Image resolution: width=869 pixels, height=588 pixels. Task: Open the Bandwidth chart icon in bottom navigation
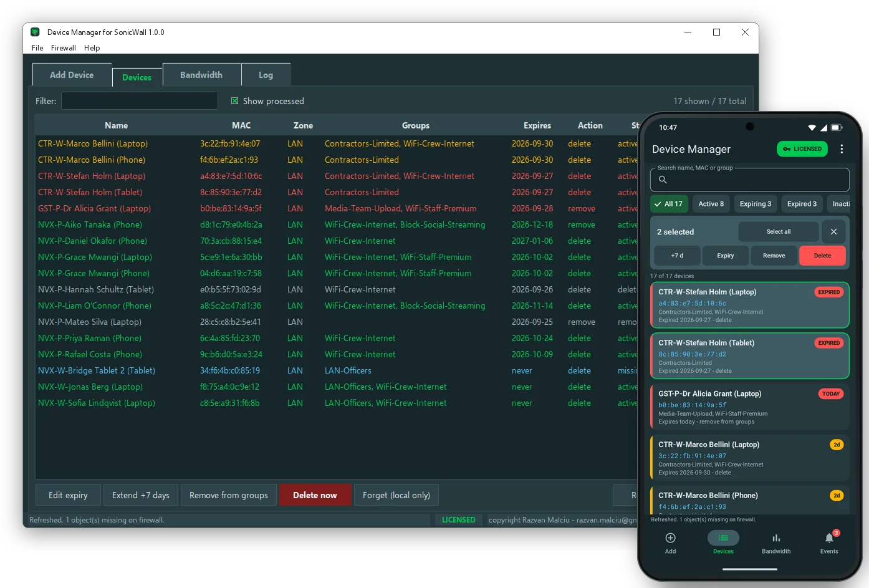coord(776,538)
